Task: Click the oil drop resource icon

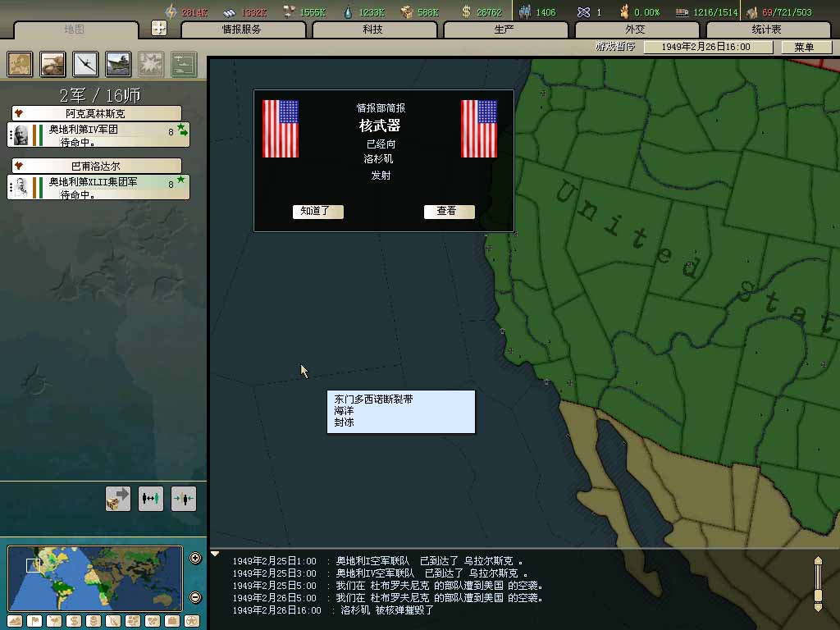Action: click(x=348, y=11)
